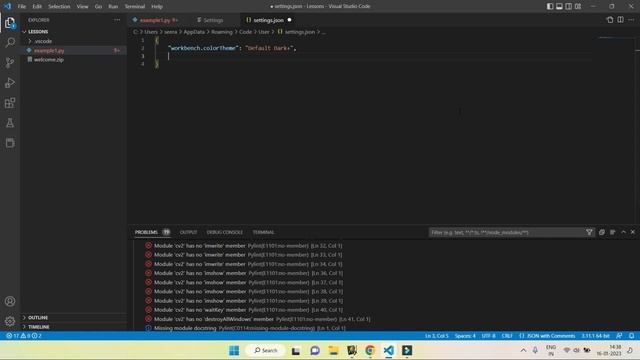
Task: Open the Run and Debug view
Action: coord(10,82)
